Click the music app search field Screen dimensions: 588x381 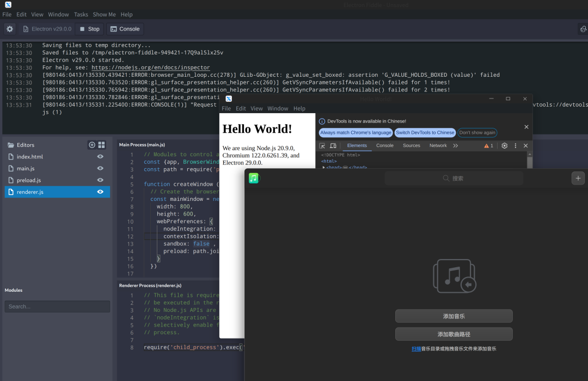(x=454, y=178)
